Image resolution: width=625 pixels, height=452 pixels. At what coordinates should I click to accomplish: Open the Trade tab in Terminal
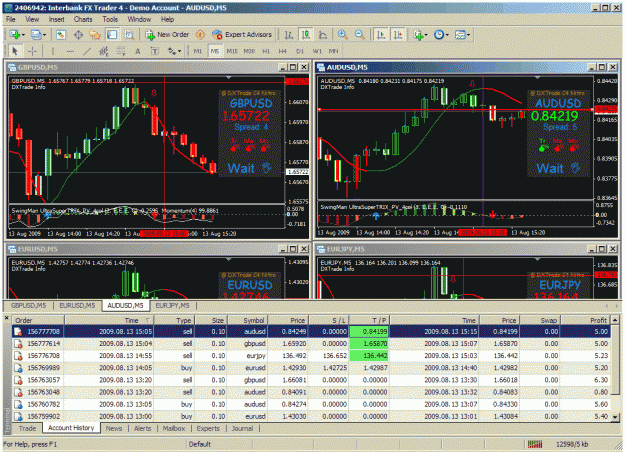coord(27,428)
